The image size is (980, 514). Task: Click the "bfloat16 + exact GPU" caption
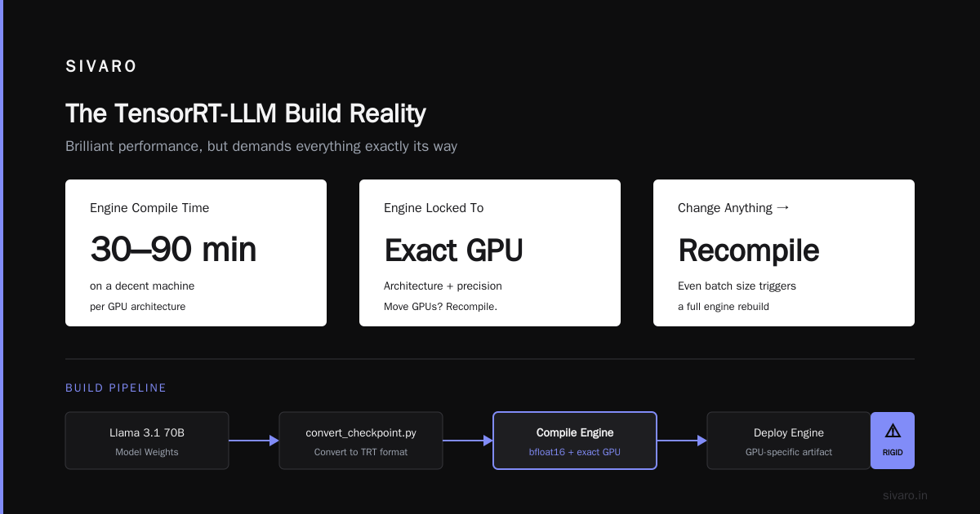575,452
